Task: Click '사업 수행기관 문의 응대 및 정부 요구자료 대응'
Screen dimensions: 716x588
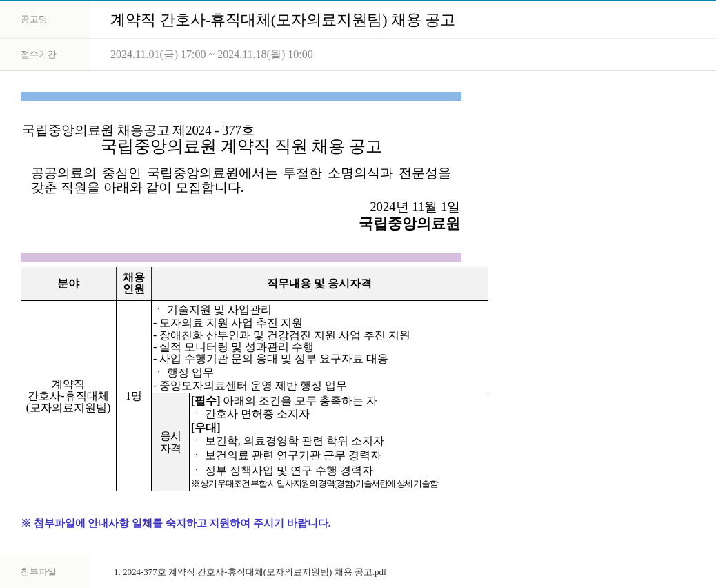Action: [x=270, y=359]
